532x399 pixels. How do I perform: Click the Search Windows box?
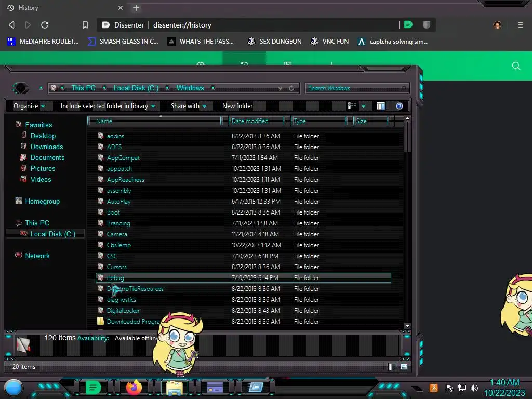click(x=357, y=88)
